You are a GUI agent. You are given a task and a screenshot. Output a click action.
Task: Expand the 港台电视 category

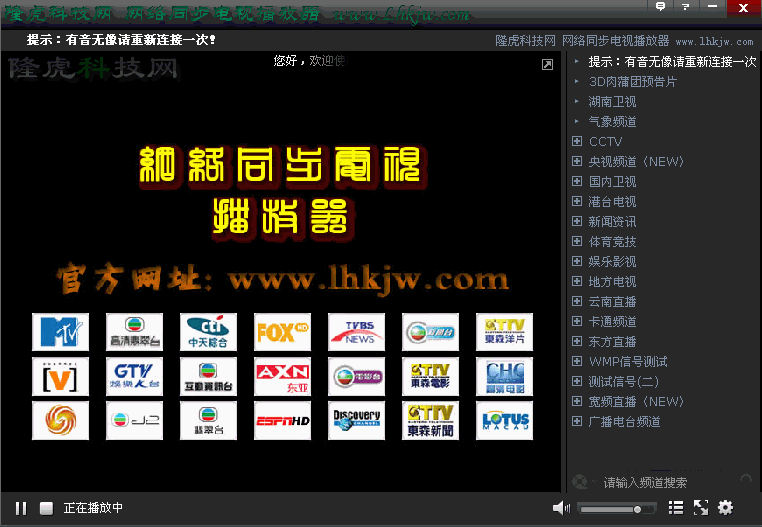pyautogui.click(x=577, y=201)
